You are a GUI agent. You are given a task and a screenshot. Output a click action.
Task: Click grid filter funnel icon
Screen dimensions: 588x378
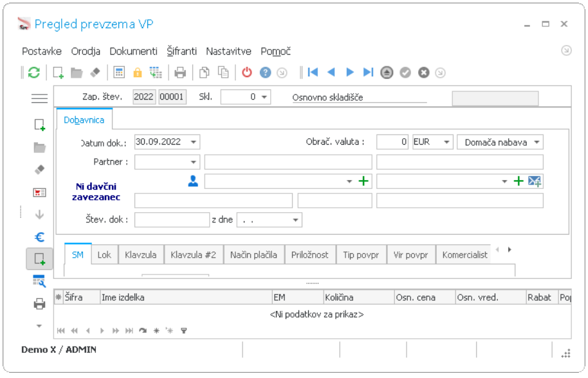point(184,330)
